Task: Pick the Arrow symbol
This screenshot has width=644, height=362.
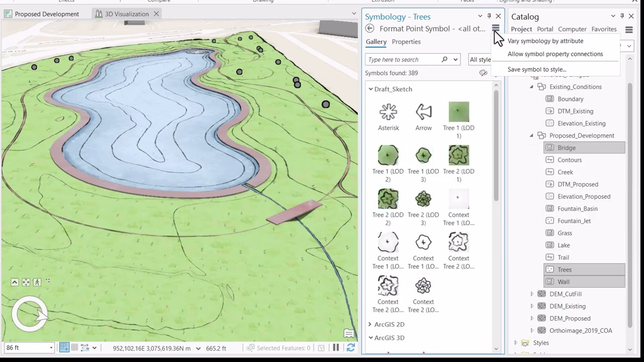Action: point(424,117)
